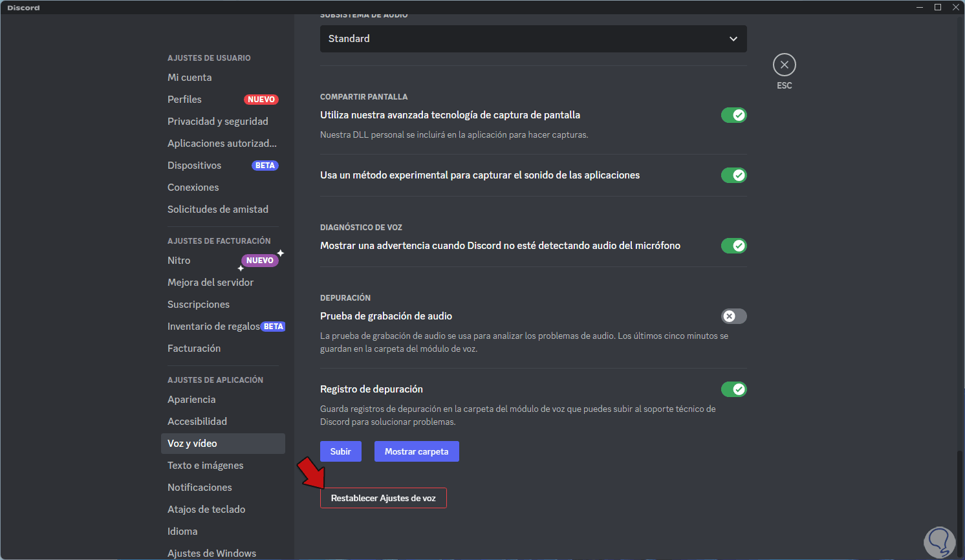Click the Mostrar carpeta button
The width and height of the screenshot is (965, 560).
[x=417, y=451]
